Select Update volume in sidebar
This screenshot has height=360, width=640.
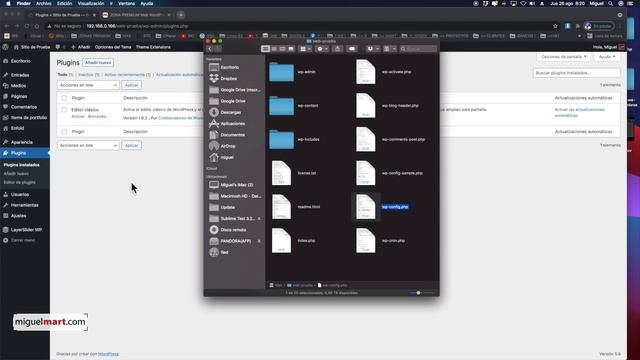click(228, 207)
